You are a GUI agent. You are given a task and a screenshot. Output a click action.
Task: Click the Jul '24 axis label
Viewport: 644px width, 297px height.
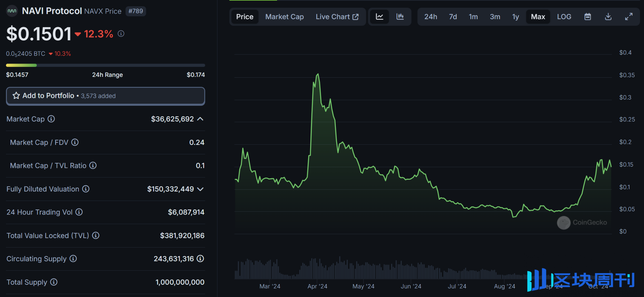pyautogui.click(x=457, y=286)
